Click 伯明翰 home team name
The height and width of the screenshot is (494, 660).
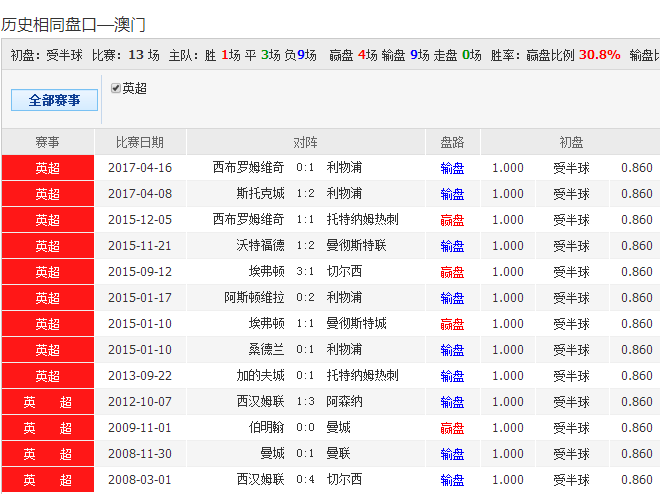266,428
